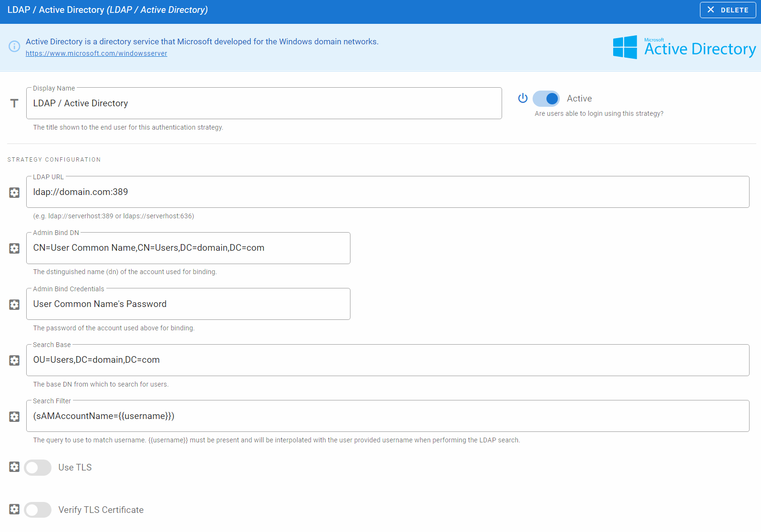
Task: Focus the Admin Bind DN field
Action: click(x=188, y=248)
